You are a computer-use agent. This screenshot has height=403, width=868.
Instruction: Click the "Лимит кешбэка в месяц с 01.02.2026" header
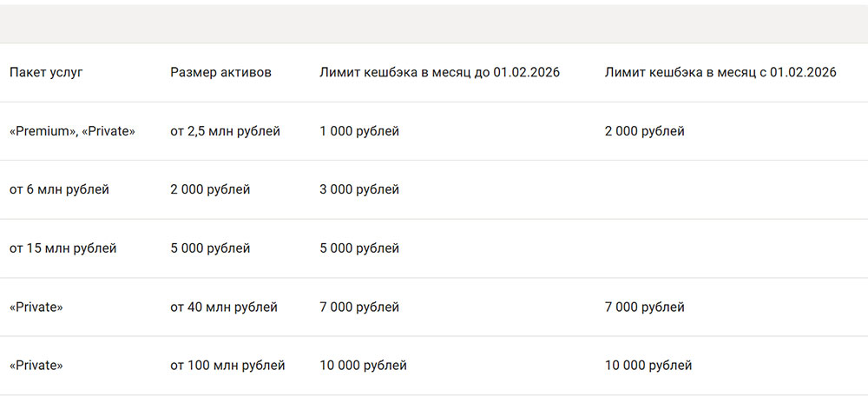click(720, 72)
